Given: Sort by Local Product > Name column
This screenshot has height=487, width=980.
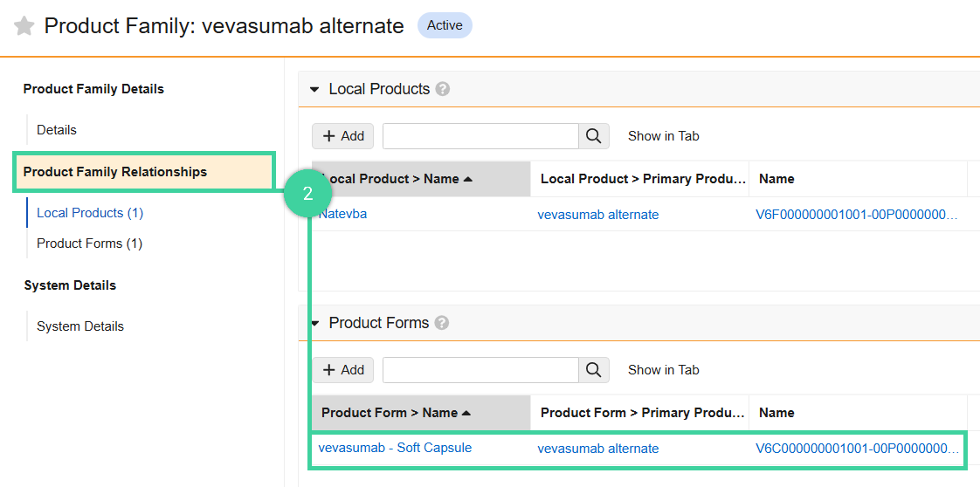Looking at the screenshot, I should 421,179.
